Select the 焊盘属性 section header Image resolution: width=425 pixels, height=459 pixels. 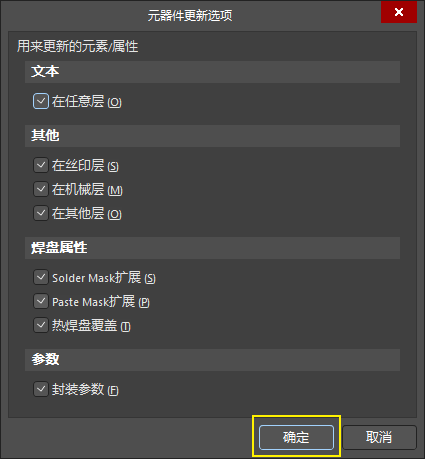[212, 248]
